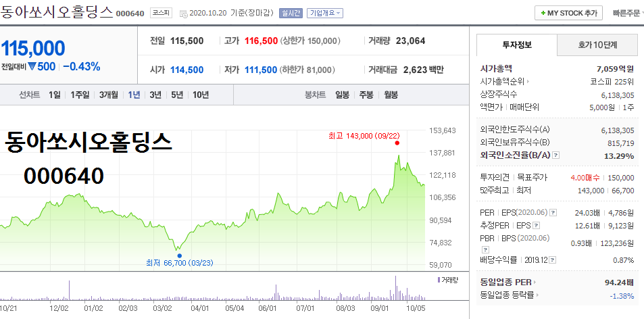The height and width of the screenshot is (319, 644).
Task: Switch to the 호가10단계 tab
Action: click(x=597, y=45)
